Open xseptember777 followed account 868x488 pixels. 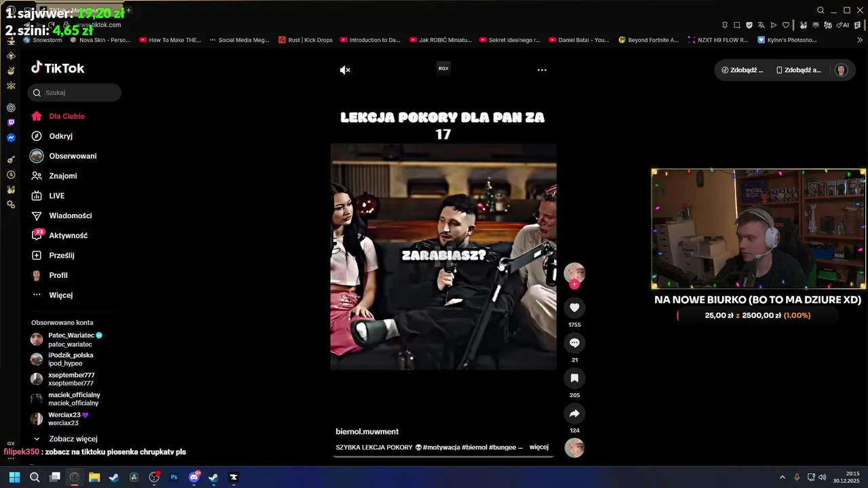pos(62,379)
